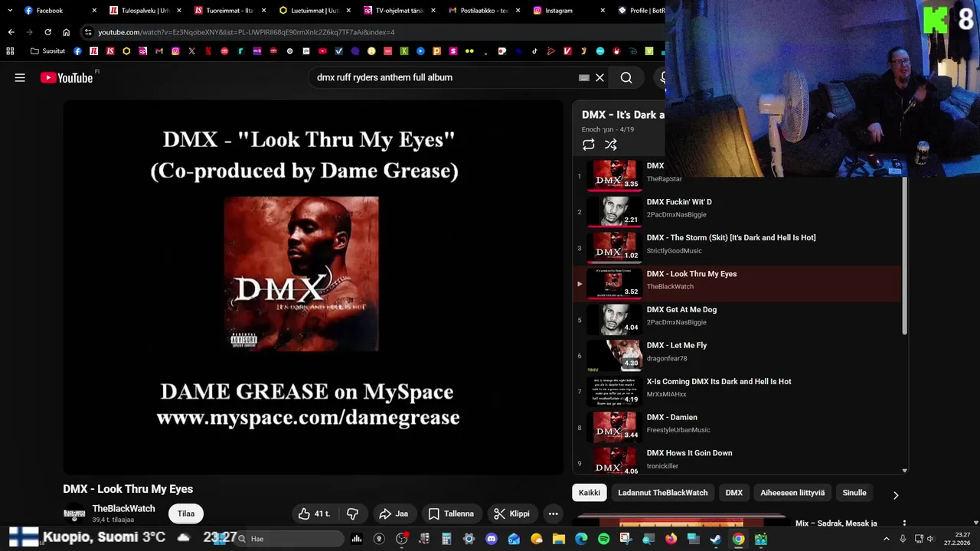
Task: Open Spotify from the taskbar
Action: [603, 539]
